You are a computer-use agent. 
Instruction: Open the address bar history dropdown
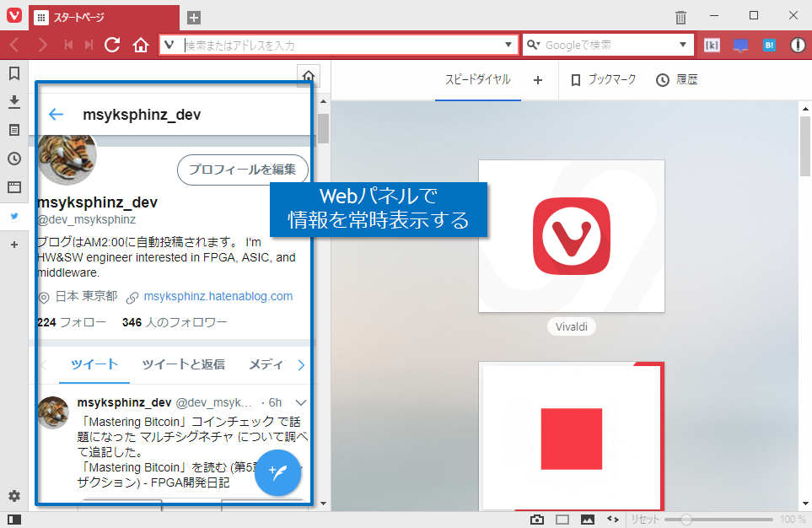pyautogui.click(x=508, y=45)
